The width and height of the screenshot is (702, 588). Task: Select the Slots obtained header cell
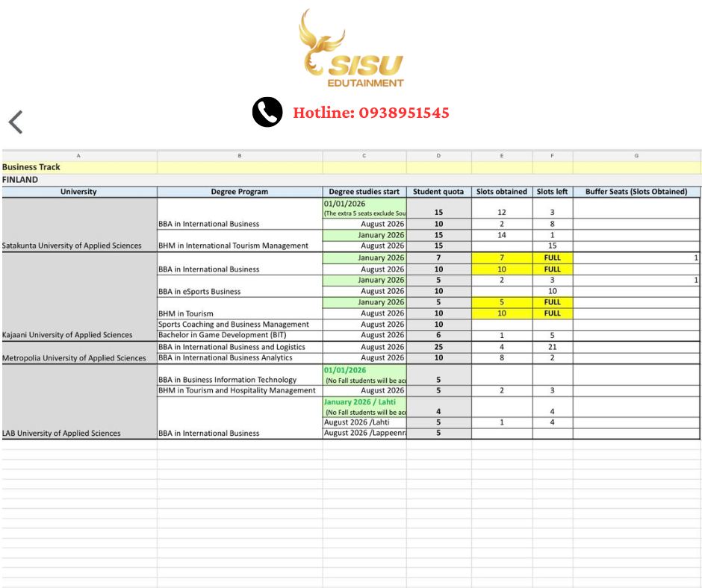(x=501, y=192)
